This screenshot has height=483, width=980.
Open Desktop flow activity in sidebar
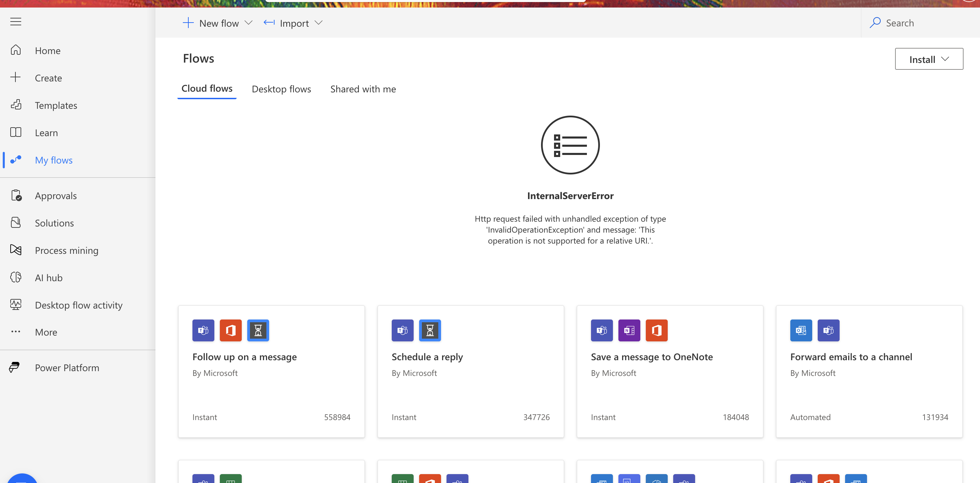[x=78, y=305]
